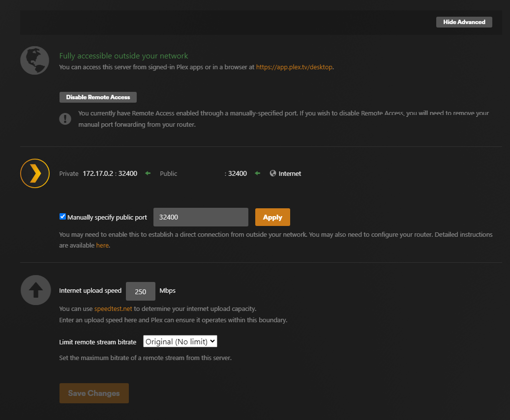Screen dimensions: 510x420
Task: Click 'Fully accessible outside your network' status text
Action: coord(123,56)
